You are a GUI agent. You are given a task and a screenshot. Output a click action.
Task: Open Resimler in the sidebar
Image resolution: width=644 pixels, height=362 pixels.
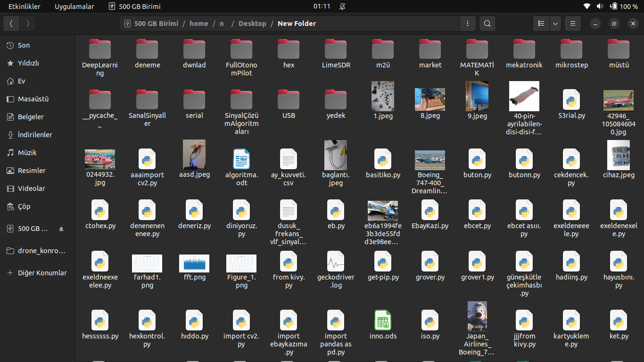tap(37, 171)
